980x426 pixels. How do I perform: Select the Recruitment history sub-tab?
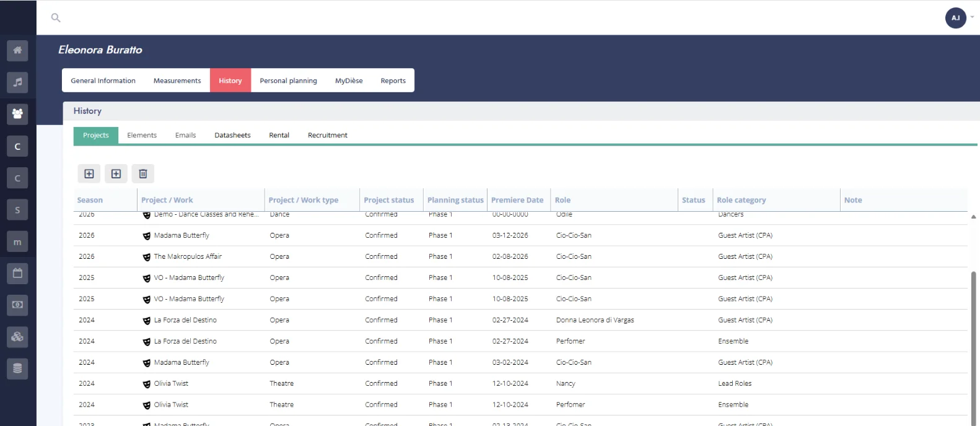point(327,135)
